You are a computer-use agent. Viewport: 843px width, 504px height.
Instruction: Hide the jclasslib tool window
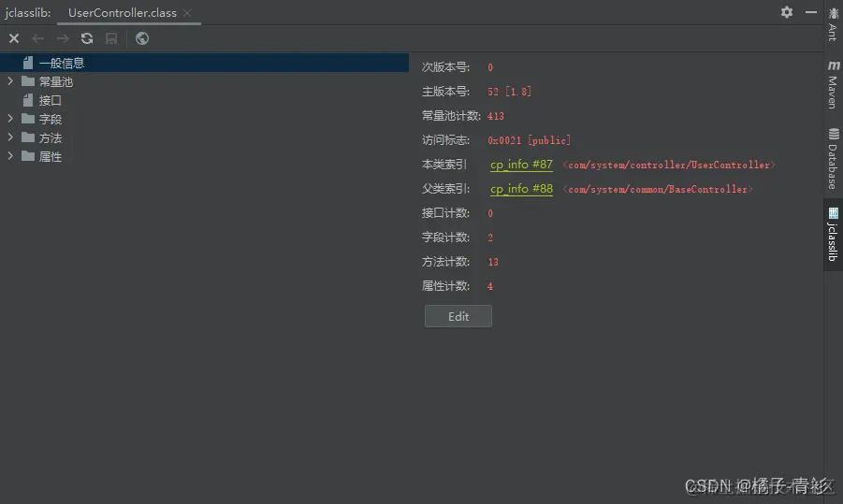[811, 12]
